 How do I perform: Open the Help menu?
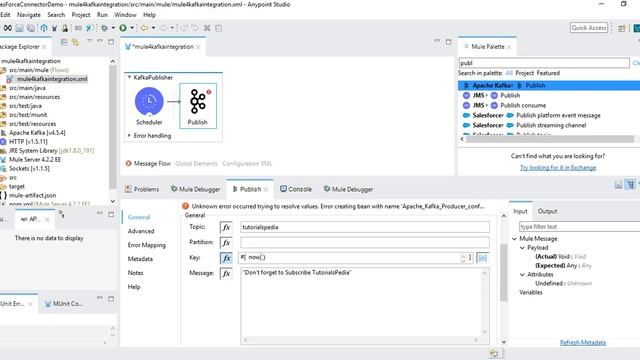[149, 15]
